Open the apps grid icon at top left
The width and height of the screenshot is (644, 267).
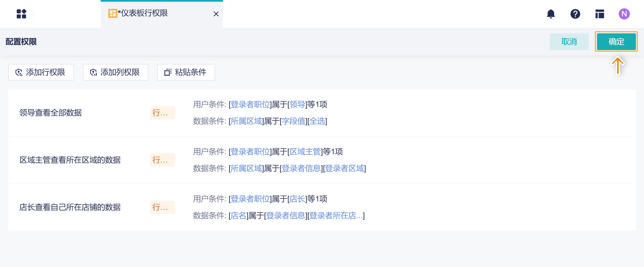(x=22, y=14)
